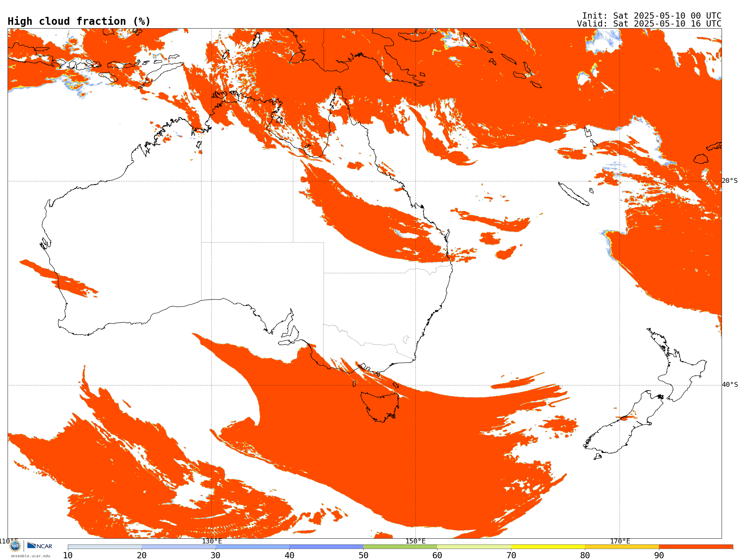Click the 30–40 blue colorbar segment
Viewport: 744px width, 560px height.
(252, 547)
